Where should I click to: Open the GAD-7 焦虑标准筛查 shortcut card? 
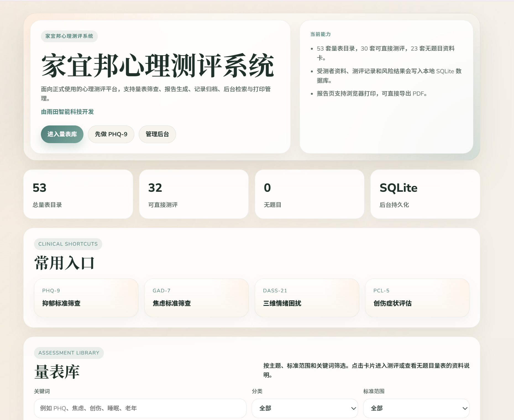(196, 298)
